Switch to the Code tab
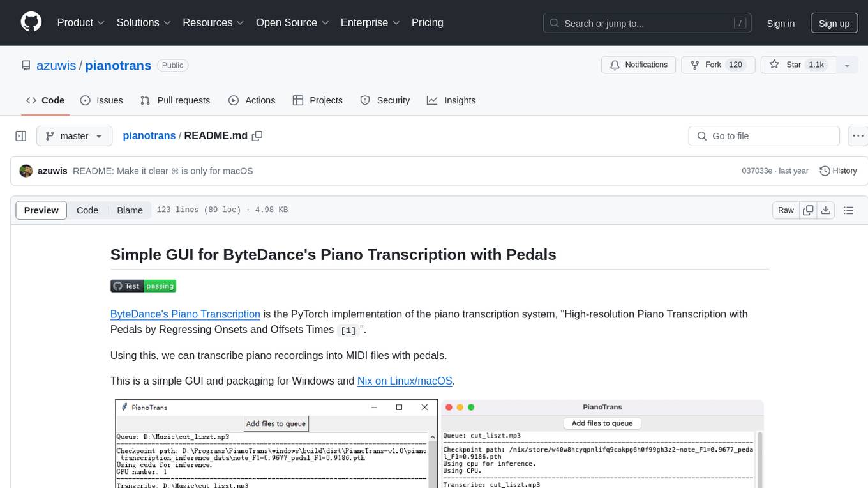Viewport: 868px width, 488px height. pyautogui.click(x=45, y=100)
